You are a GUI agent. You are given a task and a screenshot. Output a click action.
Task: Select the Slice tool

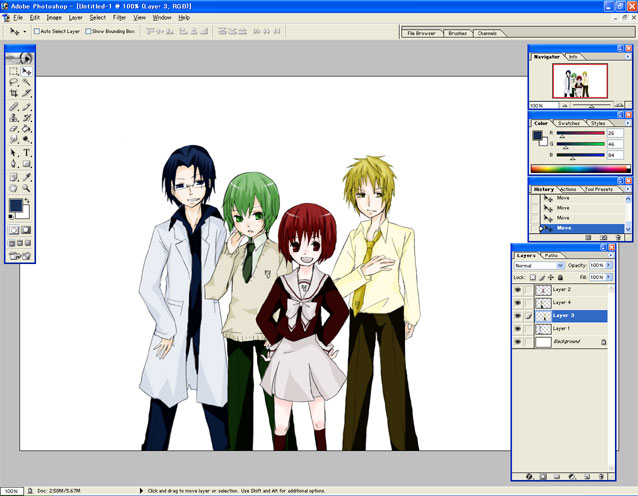(x=26, y=93)
